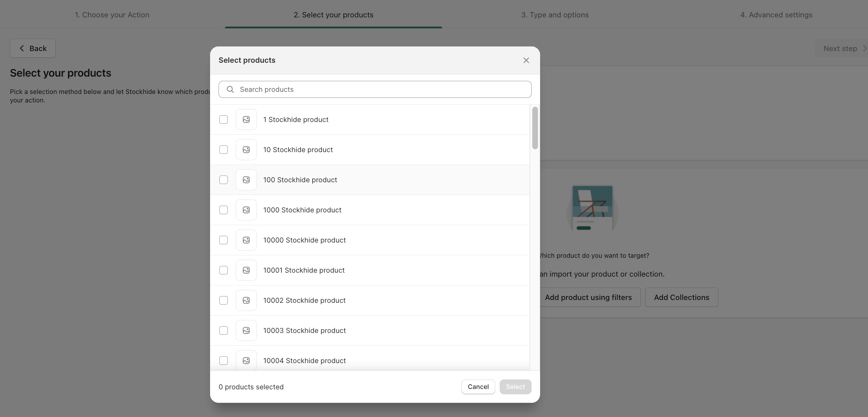Click thumbnail icon of 10002 Stockhide product

click(246, 300)
